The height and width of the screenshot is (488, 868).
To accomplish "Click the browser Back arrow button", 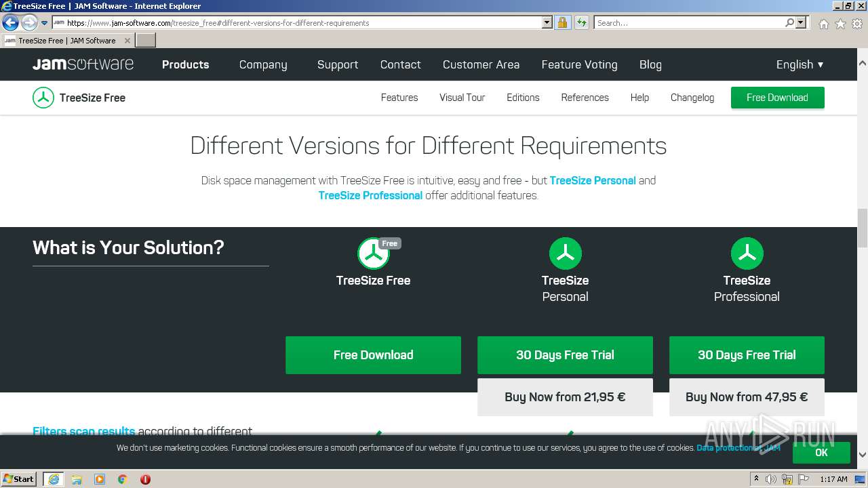I will click(10, 23).
